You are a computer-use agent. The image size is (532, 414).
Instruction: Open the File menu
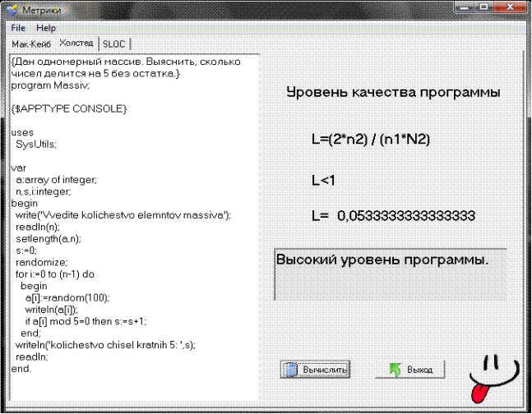click(18, 28)
